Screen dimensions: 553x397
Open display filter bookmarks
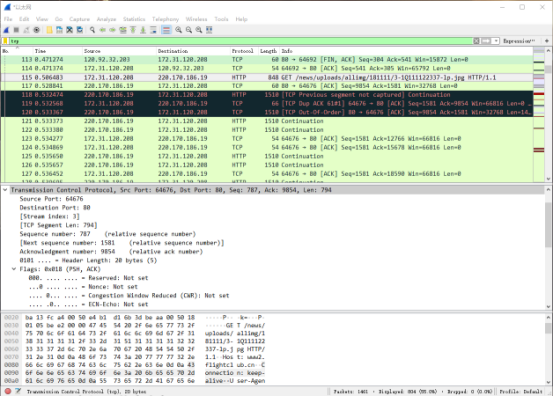tap(5, 41)
